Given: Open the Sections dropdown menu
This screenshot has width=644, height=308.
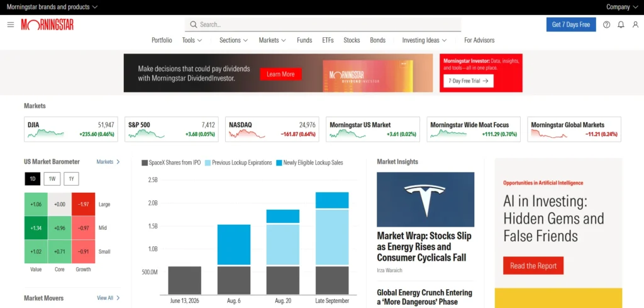Looking at the screenshot, I should [x=234, y=40].
